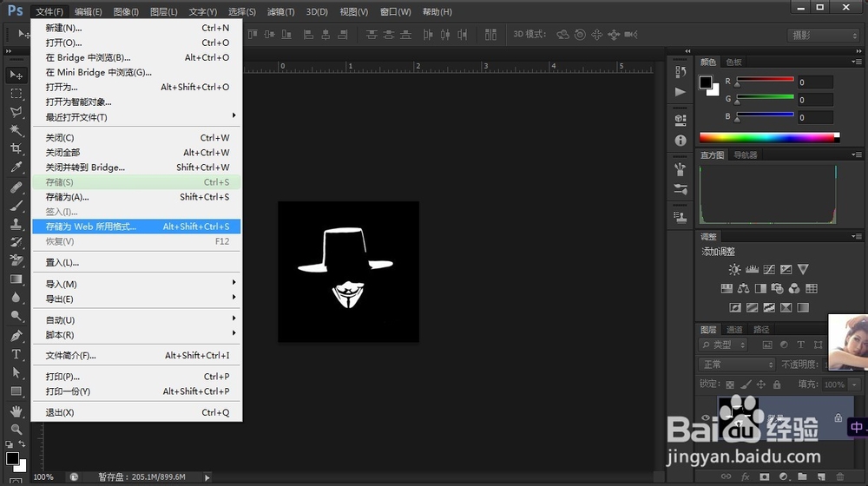The height and width of the screenshot is (486, 868).
Task: Select the Eraser tool
Action: (16, 260)
